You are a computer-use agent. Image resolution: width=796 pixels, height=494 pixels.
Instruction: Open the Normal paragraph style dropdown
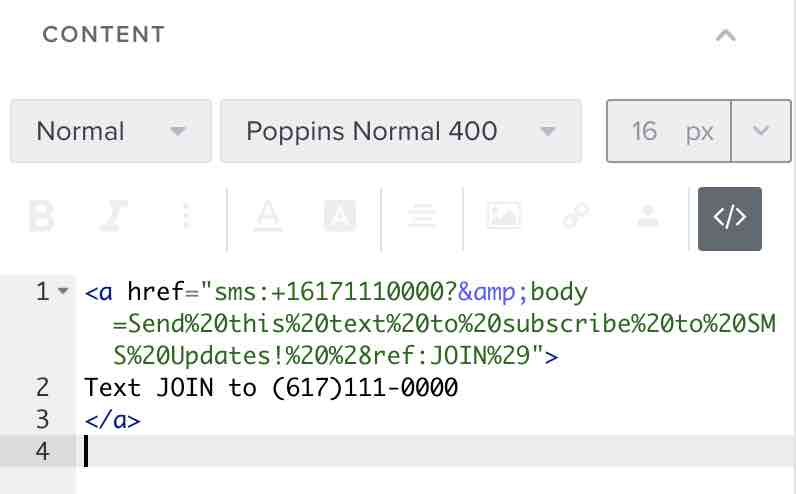(x=111, y=131)
